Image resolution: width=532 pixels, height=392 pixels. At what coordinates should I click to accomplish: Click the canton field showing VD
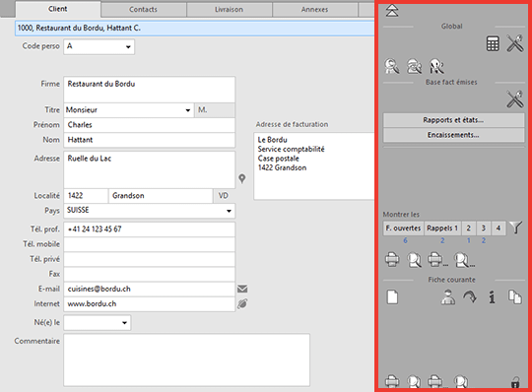[x=224, y=196]
